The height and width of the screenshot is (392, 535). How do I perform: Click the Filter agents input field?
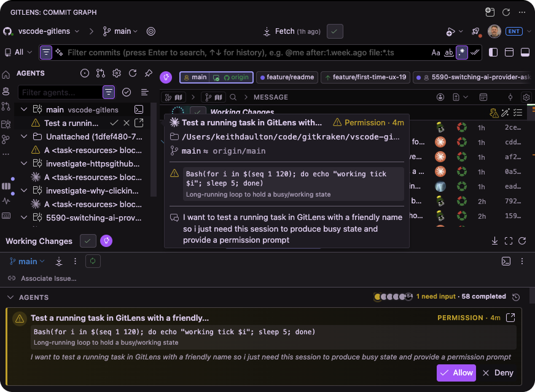60,92
